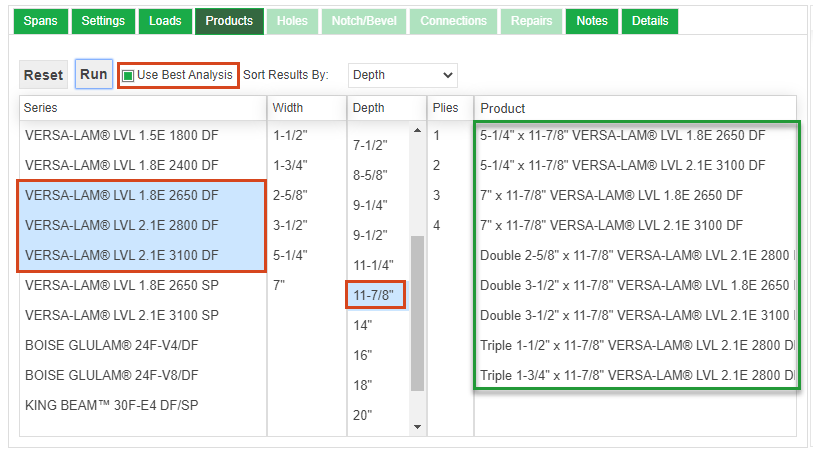The image size is (813, 452).
Task: Pick depth 8-5/8"
Action: pos(379,176)
